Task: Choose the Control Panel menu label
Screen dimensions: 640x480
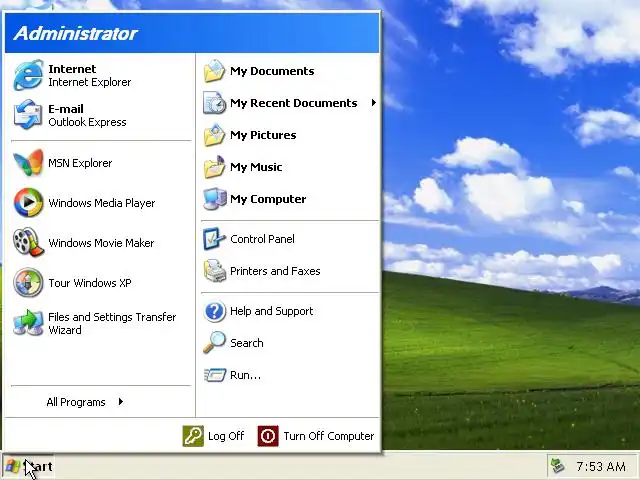Action: pyautogui.click(x=262, y=239)
